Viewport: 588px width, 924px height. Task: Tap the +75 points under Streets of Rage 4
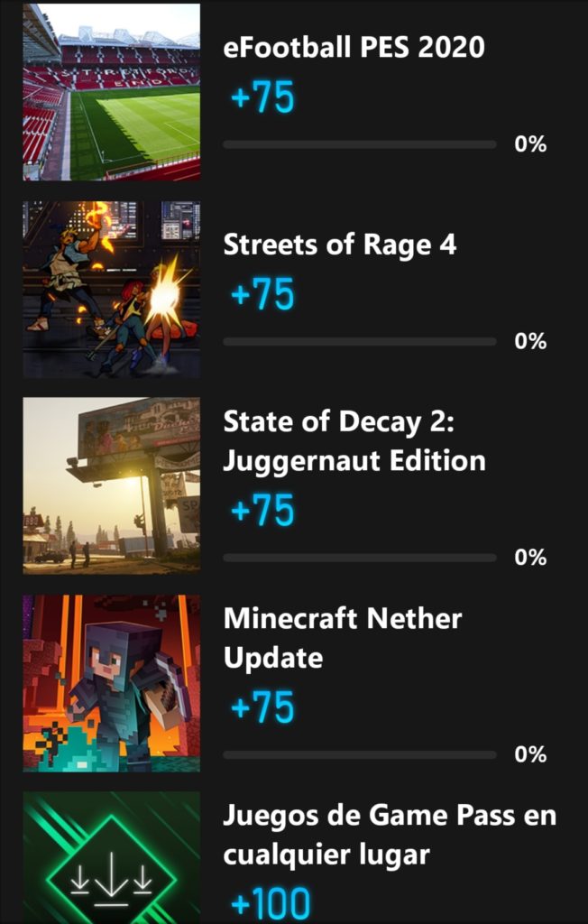(x=262, y=295)
